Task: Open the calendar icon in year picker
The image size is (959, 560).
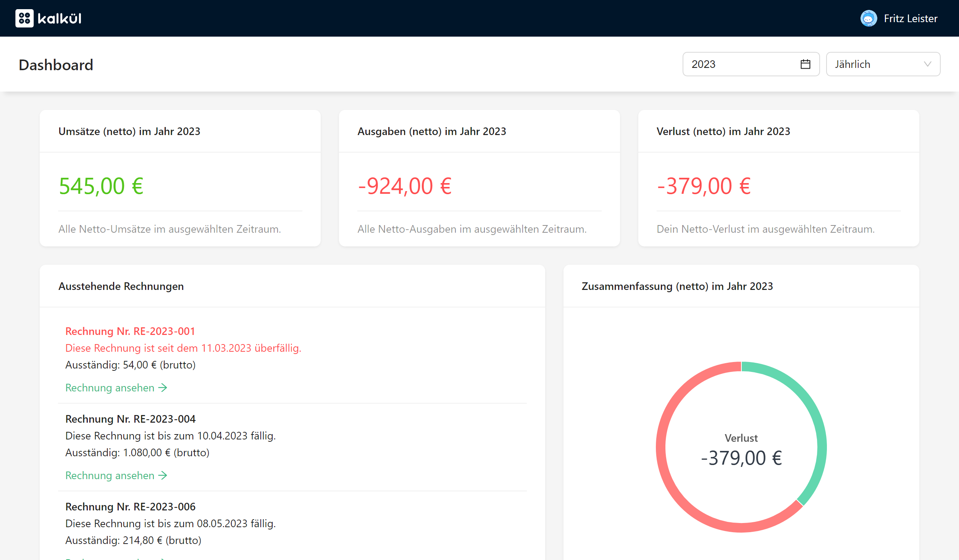Action: coord(805,64)
